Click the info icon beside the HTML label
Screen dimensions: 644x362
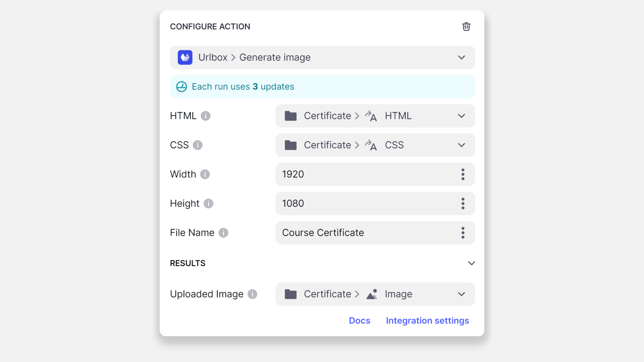206,116
